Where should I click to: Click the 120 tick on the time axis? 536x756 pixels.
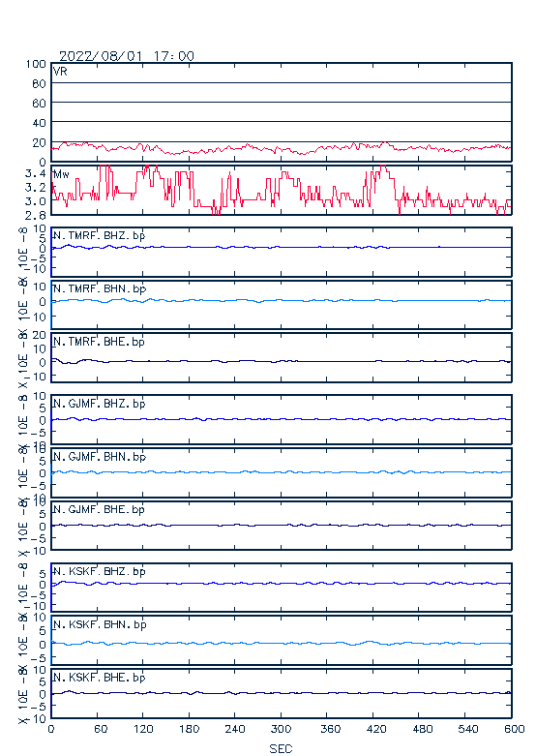tap(143, 729)
